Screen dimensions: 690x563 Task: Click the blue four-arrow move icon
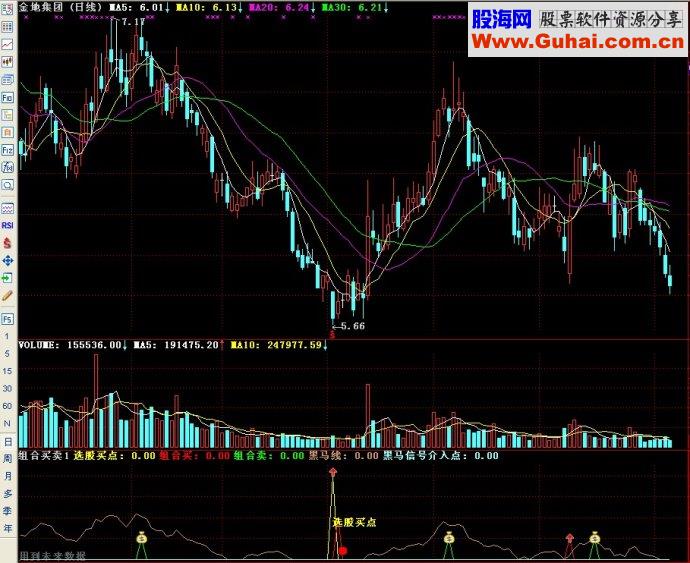(x=7, y=261)
